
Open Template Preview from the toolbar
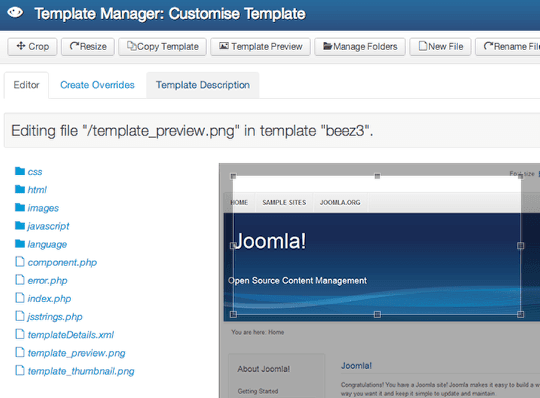pos(260,46)
